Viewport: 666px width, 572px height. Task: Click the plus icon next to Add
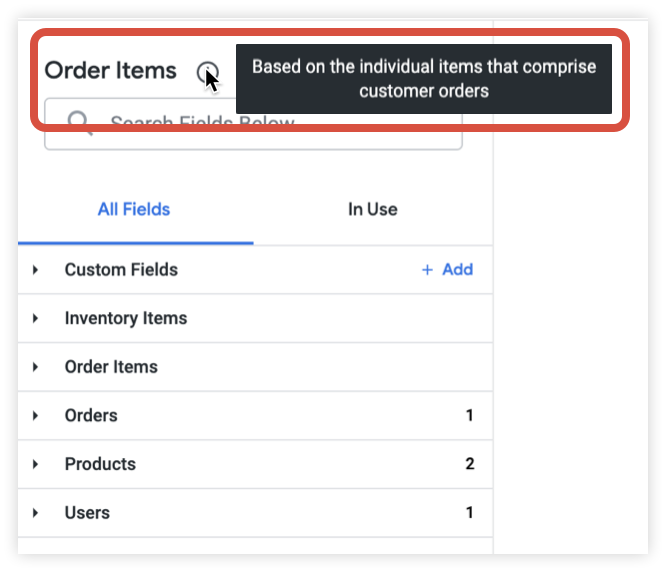click(428, 269)
